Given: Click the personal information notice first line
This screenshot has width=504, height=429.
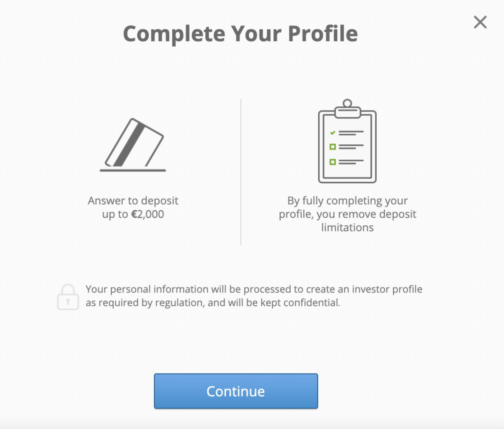Looking at the screenshot, I should tap(254, 289).
